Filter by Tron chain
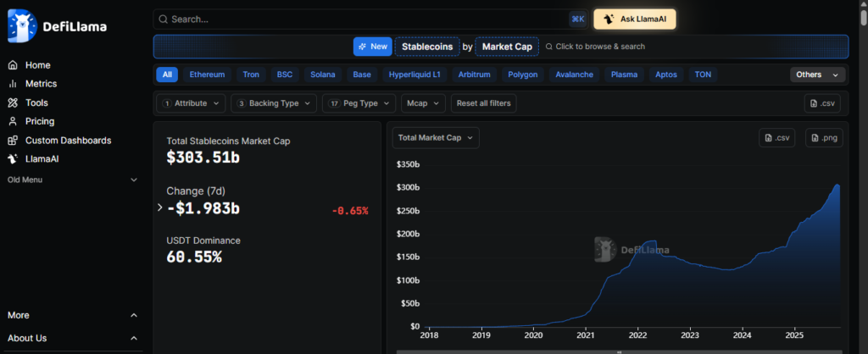868x354 pixels. pyautogui.click(x=251, y=75)
